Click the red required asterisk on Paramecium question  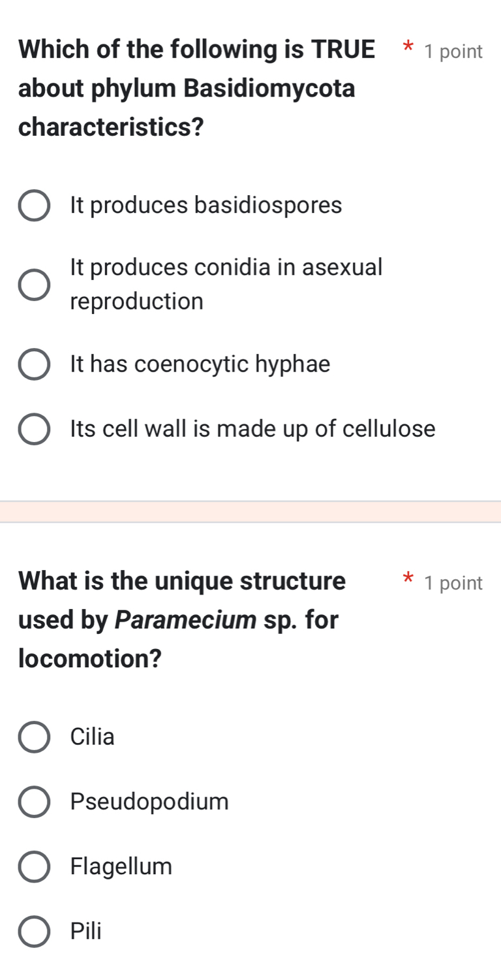408,579
